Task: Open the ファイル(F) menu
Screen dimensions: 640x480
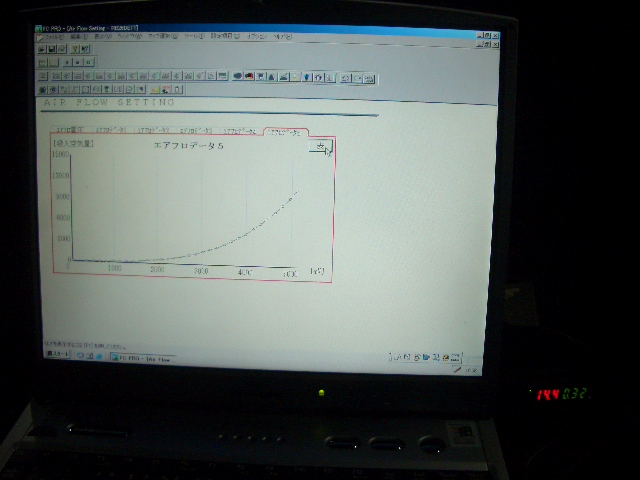Action: click(x=53, y=37)
